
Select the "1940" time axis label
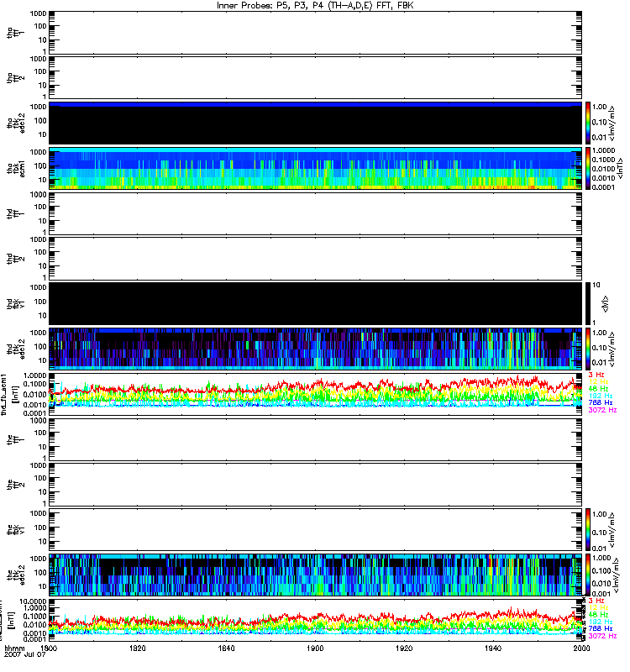[x=493, y=648]
